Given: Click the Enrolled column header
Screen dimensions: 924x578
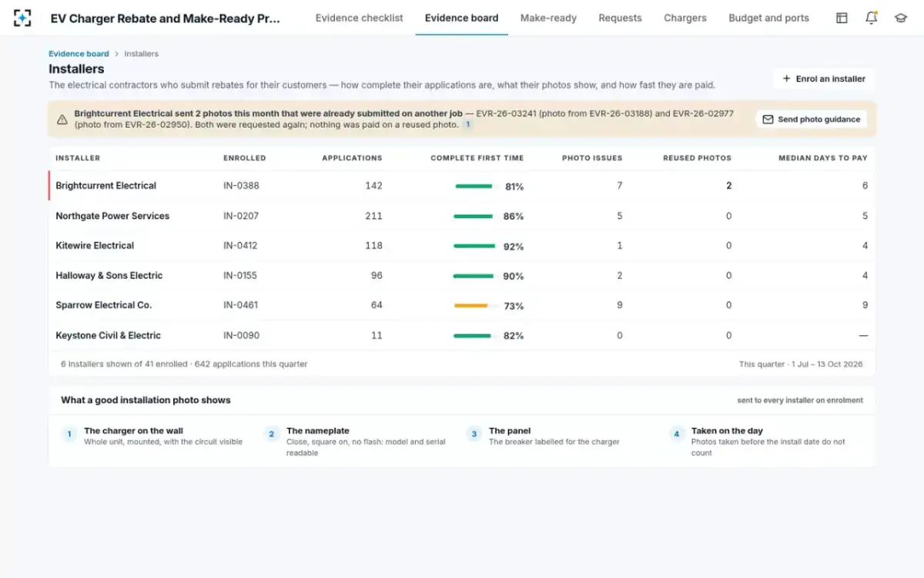Looking at the screenshot, I should [x=244, y=158].
